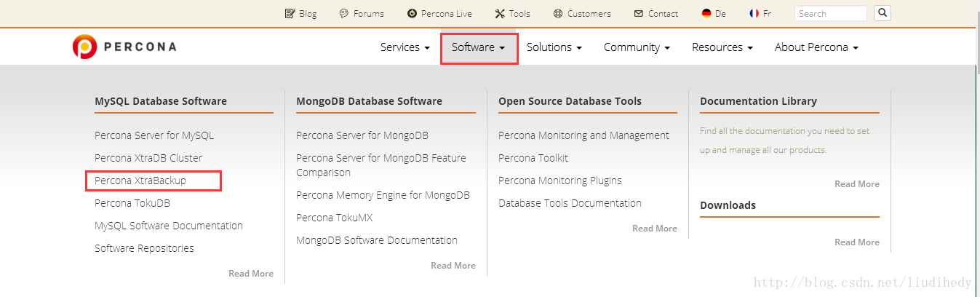Click the MongoDB Database Software heading
This screenshot has height=297, width=980.
coord(369,101)
